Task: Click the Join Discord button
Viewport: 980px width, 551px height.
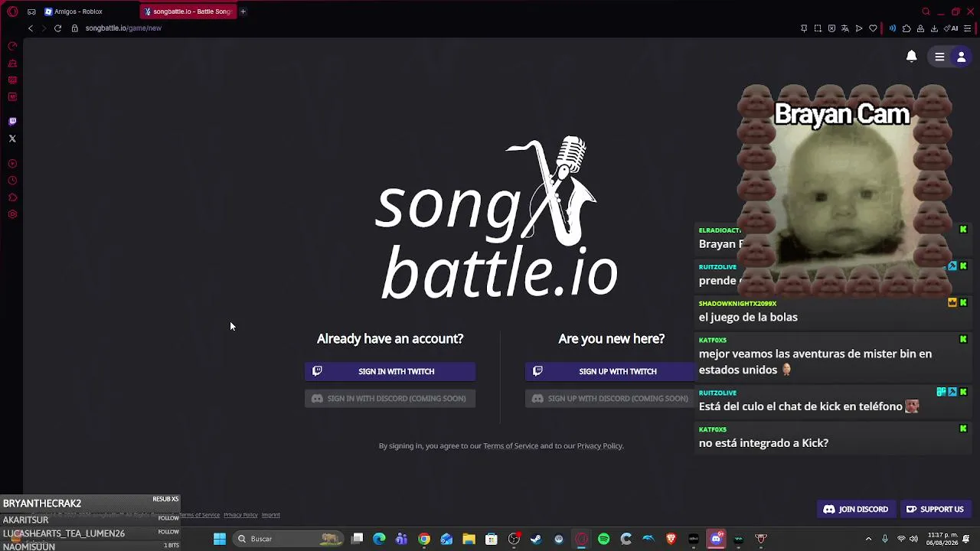Action: click(x=855, y=509)
